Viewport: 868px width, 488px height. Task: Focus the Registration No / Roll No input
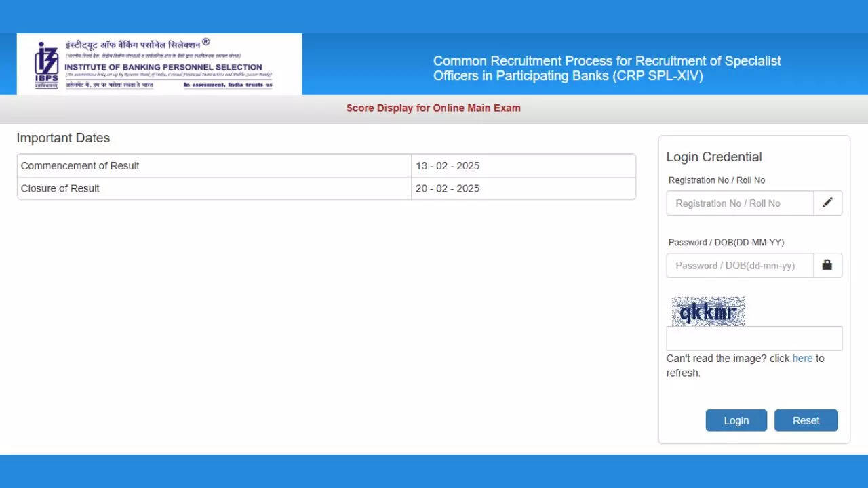click(740, 203)
